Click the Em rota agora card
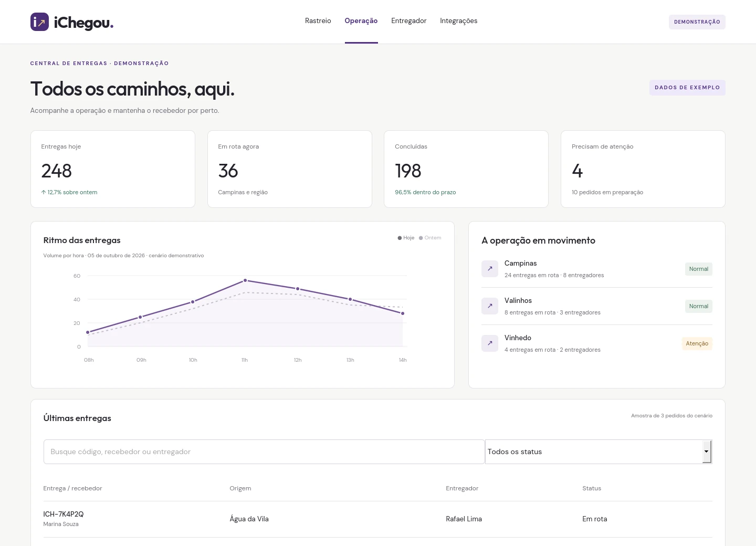Viewport: 756px width, 546px height. (290, 169)
